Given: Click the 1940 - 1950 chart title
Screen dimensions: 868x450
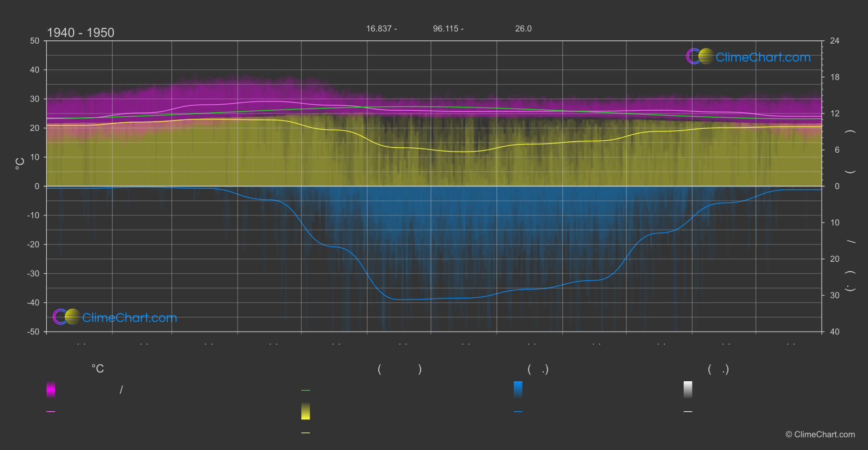Looking at the screenshot, I should coord(81,33).
